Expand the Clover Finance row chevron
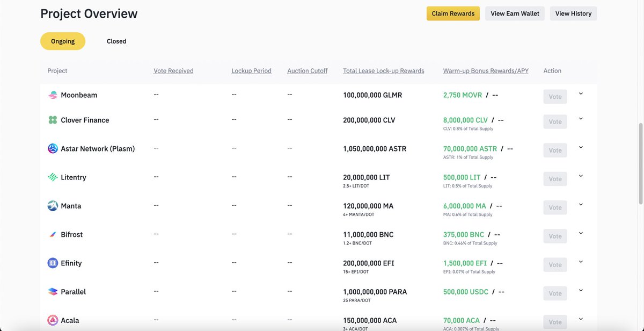This screenshot has width=644, height=331. tap(581, 119)
